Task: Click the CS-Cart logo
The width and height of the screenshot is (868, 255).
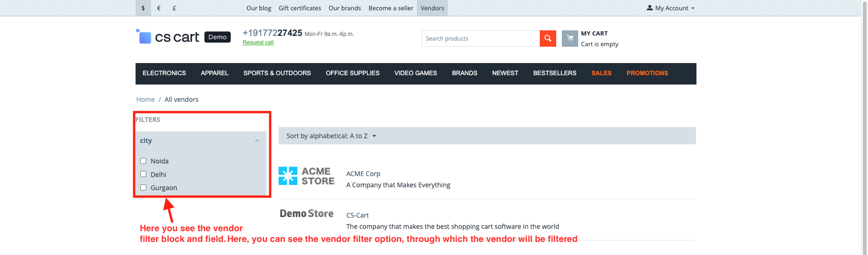Action: [168, 37]
